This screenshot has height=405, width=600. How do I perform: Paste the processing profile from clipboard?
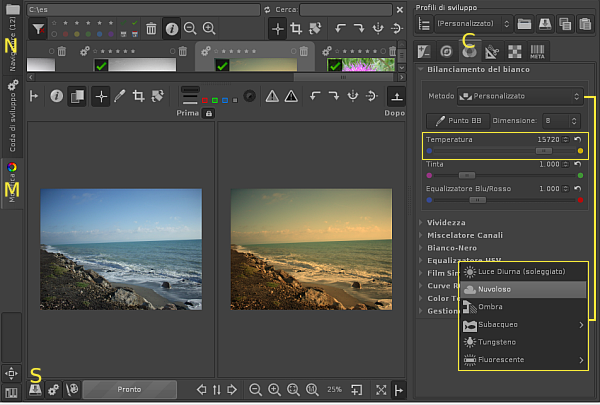pyautogui.click(x=586, y=23)
